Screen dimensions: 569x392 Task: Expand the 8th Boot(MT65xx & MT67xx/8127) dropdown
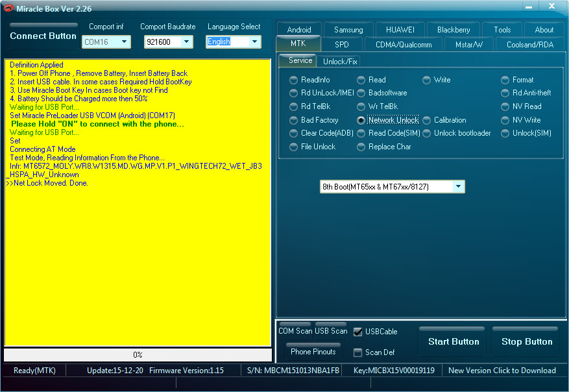392,186
